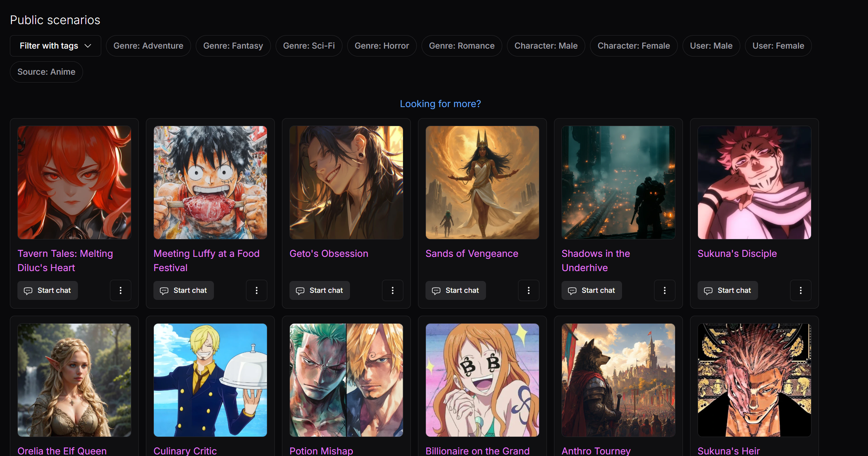
Task: Click the Shadows in the Underhive cityscape thumbnail
Action: (x=618, y=183)
